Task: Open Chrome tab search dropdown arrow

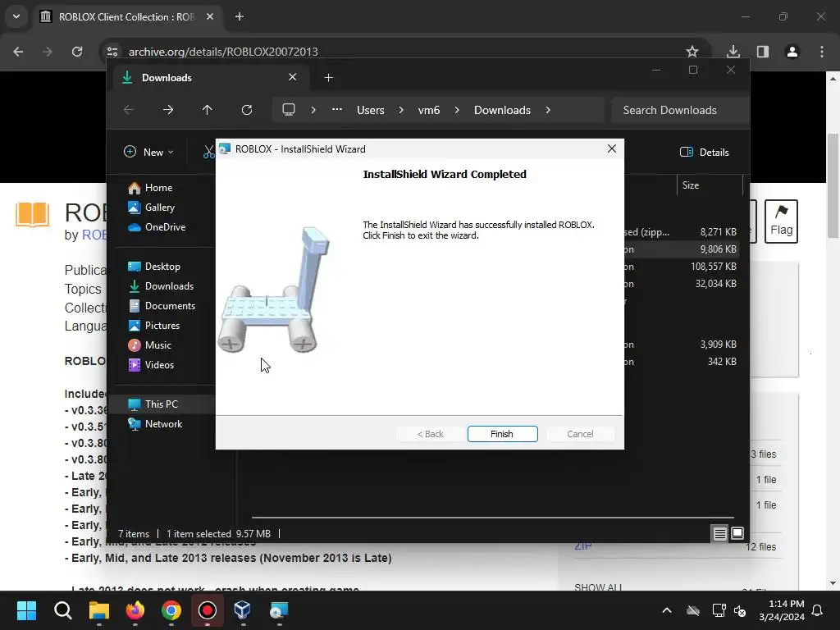Action: (x=16, y=16)
